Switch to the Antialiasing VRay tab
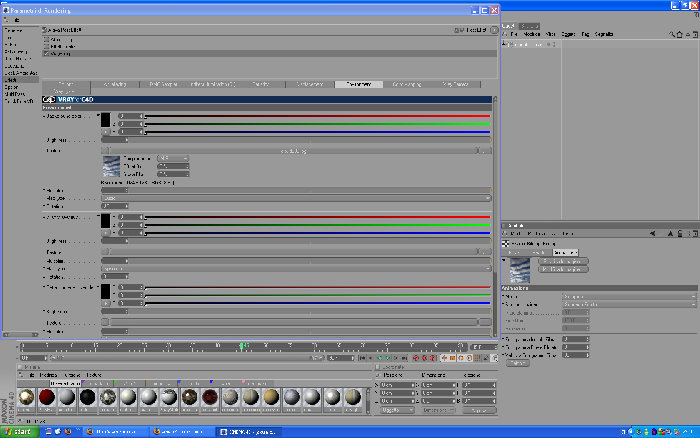Image resolution: width=700 pixels, height=438 pixels. click(x=115, y=84)
